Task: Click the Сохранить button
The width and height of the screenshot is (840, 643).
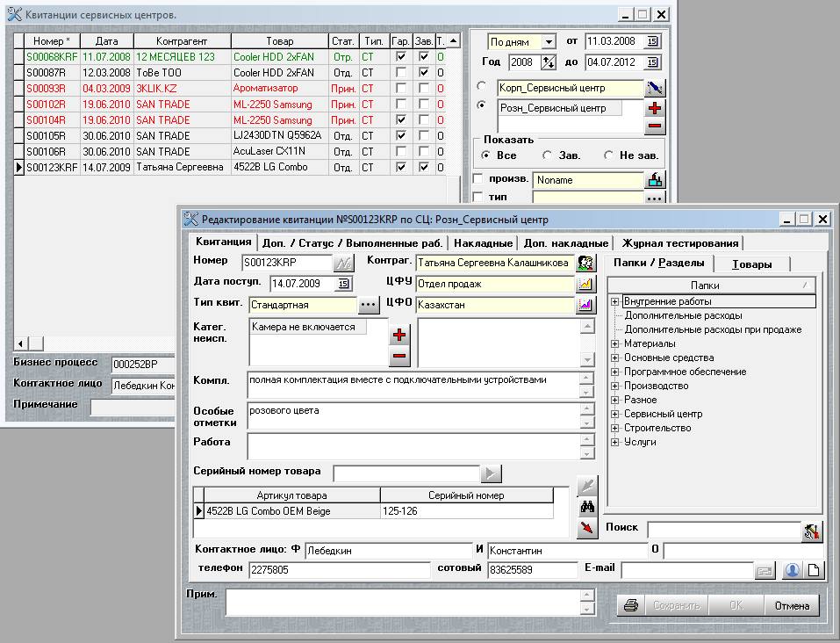Action: click(x=676, y=605)
